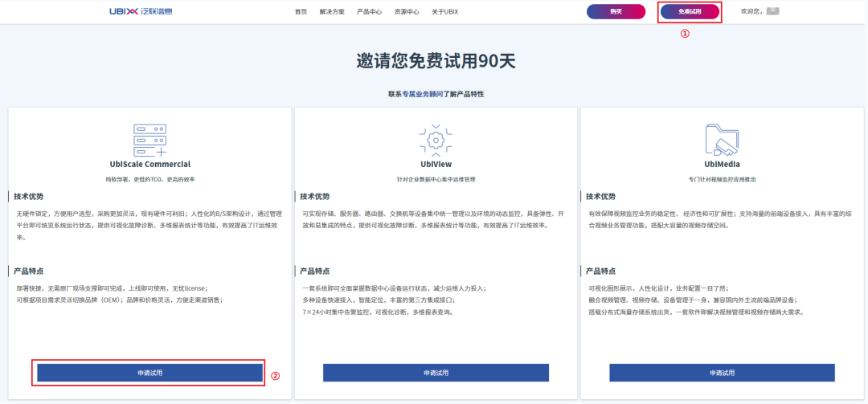The width and height of the screenshot is (868, 404).
Task: Click the UbiView title
Action: [436, 165]
